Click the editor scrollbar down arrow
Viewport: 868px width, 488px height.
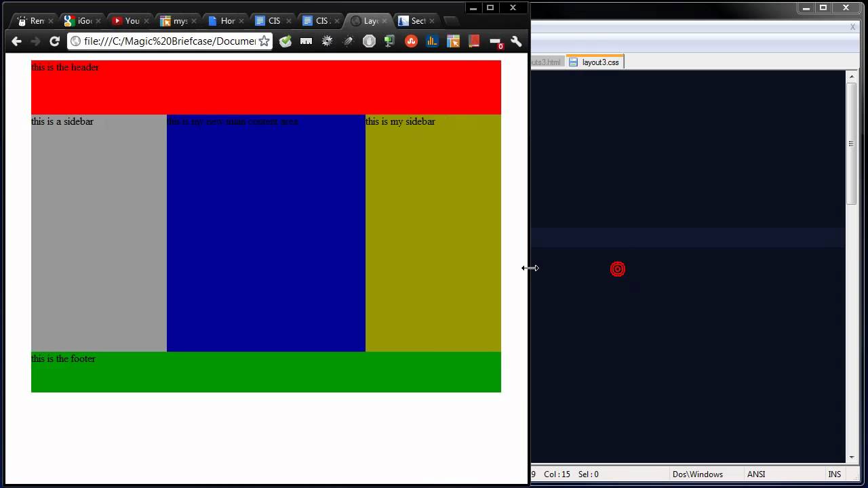(852, 457)
